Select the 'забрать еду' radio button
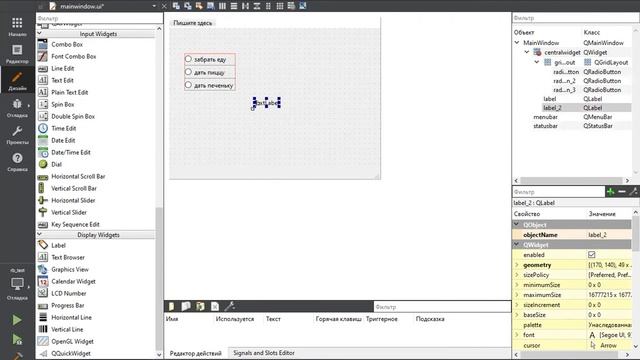This screenshot has height=360, width=640. click(210, 59)
